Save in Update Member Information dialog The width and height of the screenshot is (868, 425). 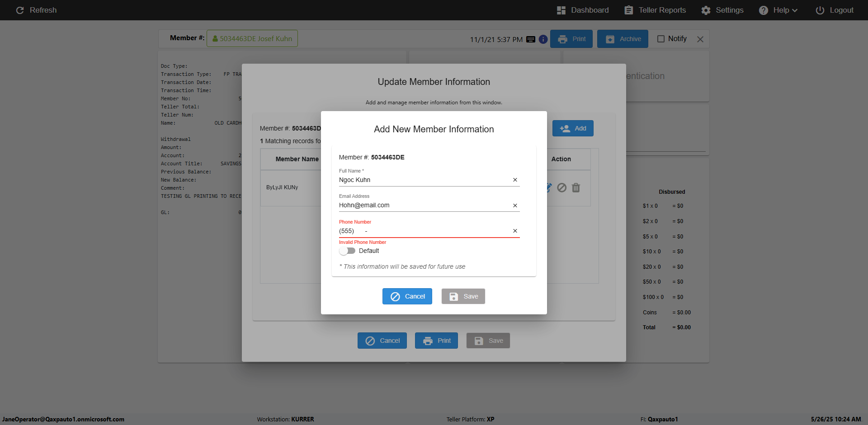(488, 341)
